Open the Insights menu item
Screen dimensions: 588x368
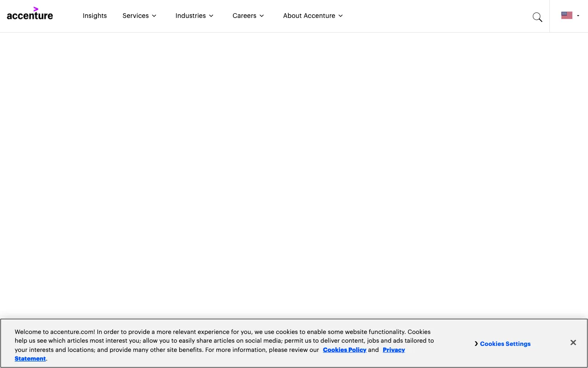95,16
